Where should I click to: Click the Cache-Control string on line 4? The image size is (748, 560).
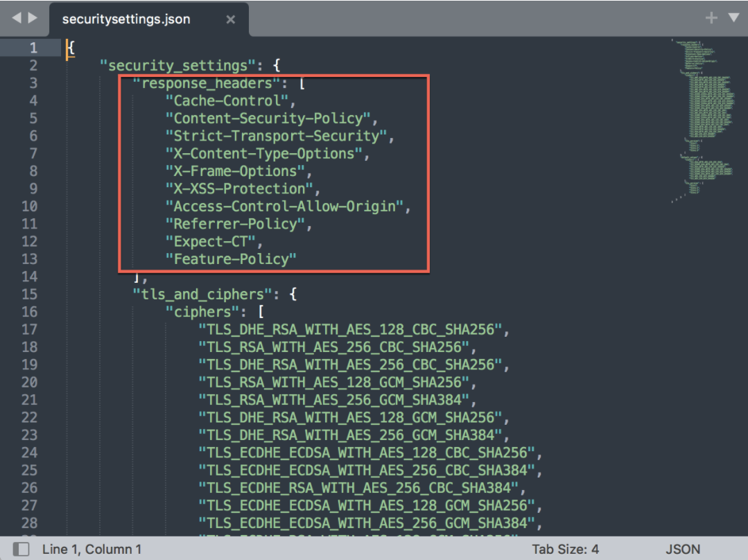[x=229, y=100]
